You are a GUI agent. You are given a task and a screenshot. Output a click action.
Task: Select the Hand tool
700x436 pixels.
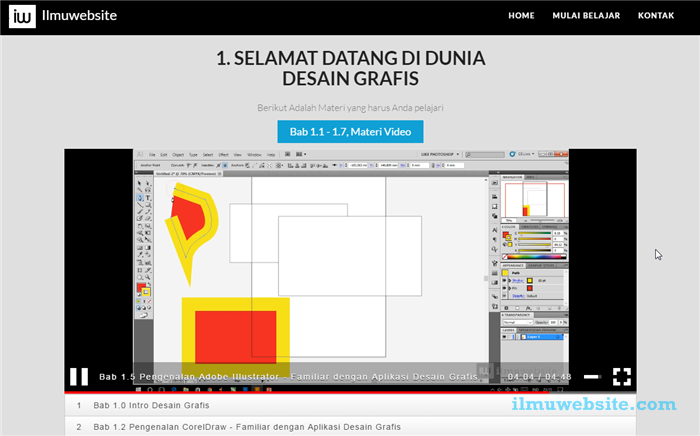(140, 277)
